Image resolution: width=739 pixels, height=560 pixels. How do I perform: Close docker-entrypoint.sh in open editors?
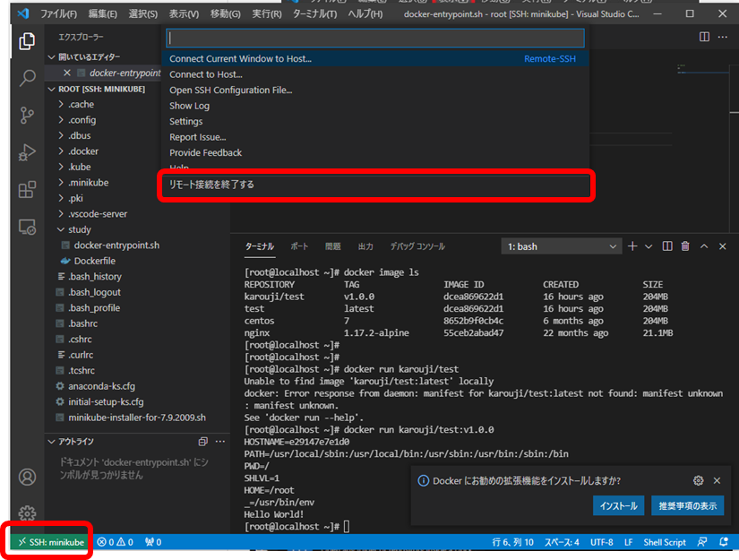[67, 73]
